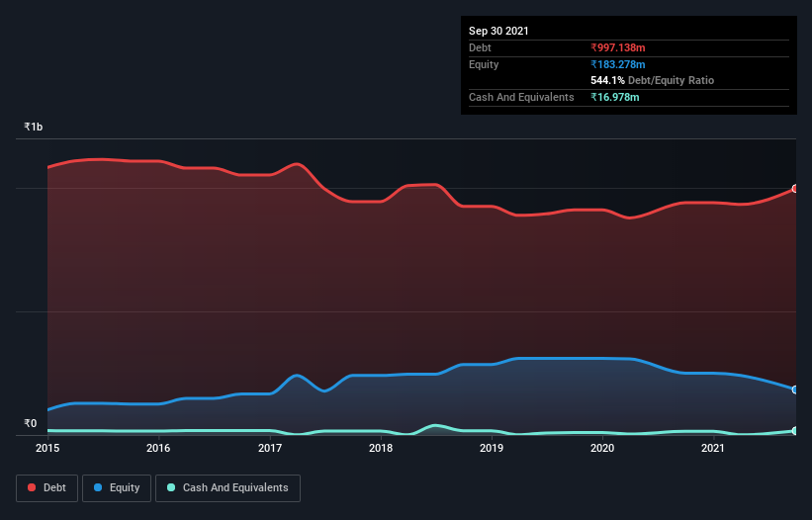
Task: Click the 544.1% Debt/Equity Ratio text
Action: 652,80
